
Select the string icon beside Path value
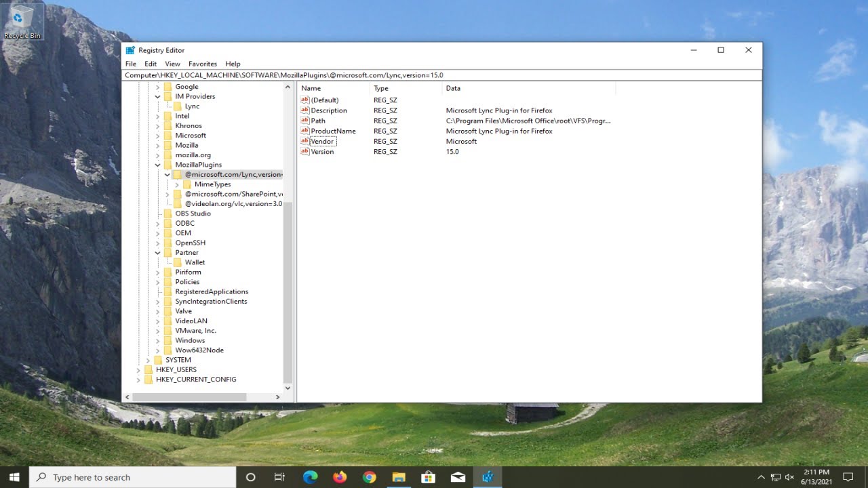(x=304, y=121)
